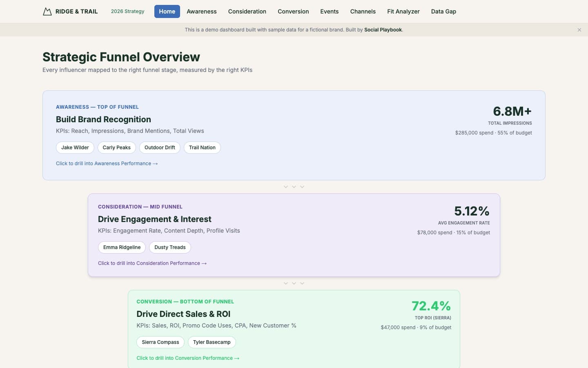Switch to the Consideration tab
Image resolution: width=588 pixels, height=368 pixels.
[x=247, y=11]
